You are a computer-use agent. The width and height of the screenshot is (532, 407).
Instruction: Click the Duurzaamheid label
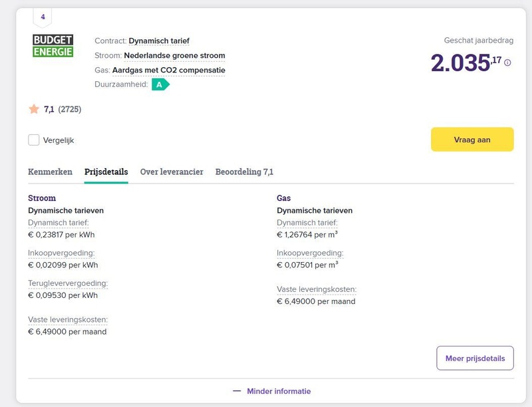[x=121, y=84]
